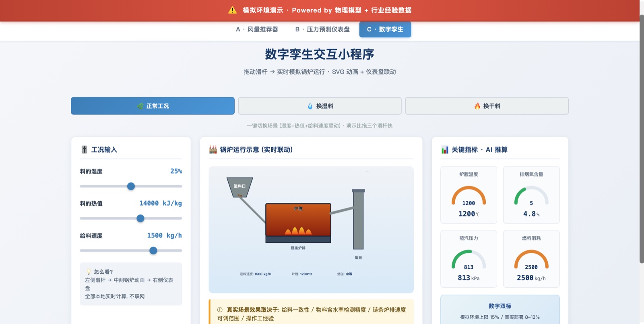Image resolution: width=644 pixels, height=324 pixels.
Task: Click the 拖动滑杆 subtitle text
Action: click(320, 72)
